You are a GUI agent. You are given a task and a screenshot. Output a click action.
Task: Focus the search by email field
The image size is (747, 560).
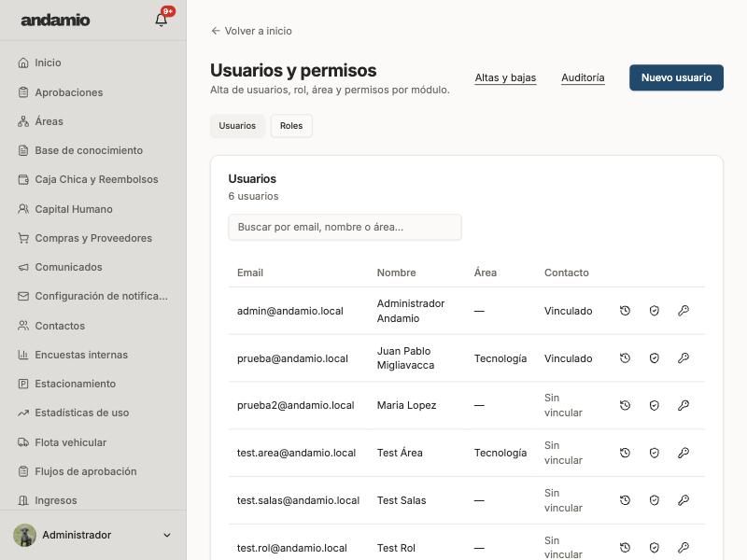coord(345,227)
